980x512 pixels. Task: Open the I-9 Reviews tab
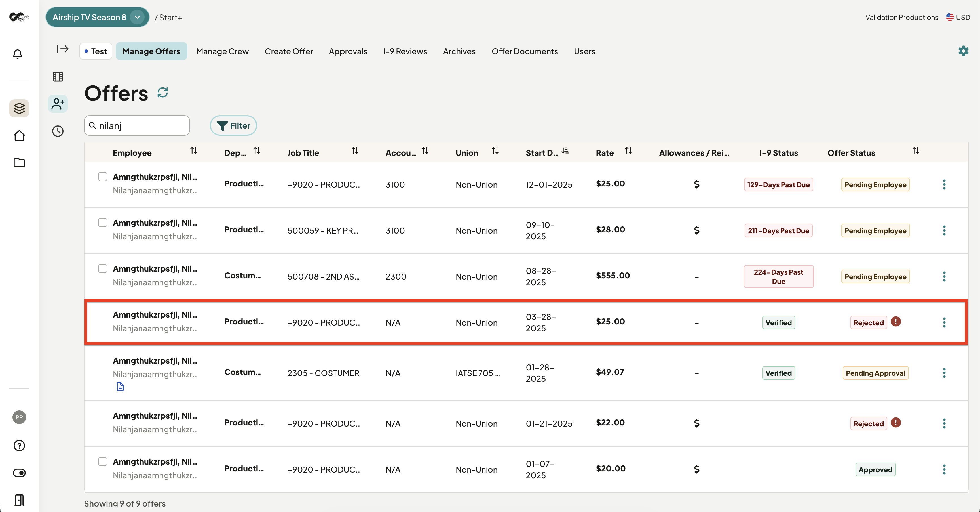click(x=405, y=51)
